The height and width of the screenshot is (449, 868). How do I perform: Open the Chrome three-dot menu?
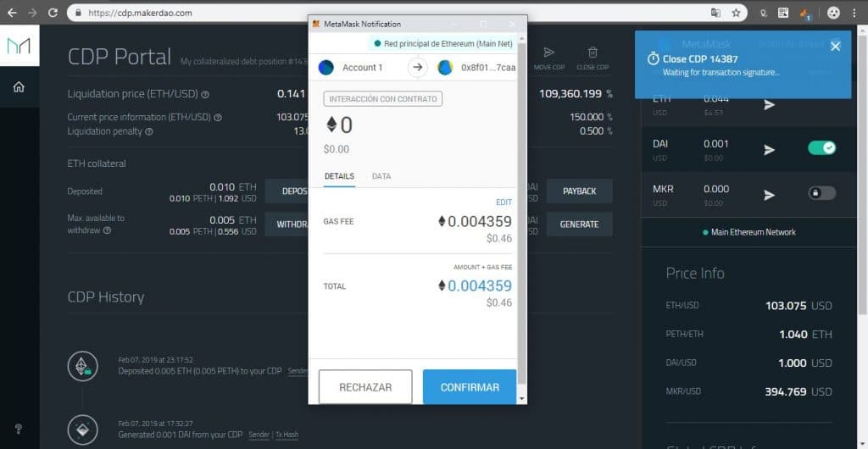click(855, 12)
